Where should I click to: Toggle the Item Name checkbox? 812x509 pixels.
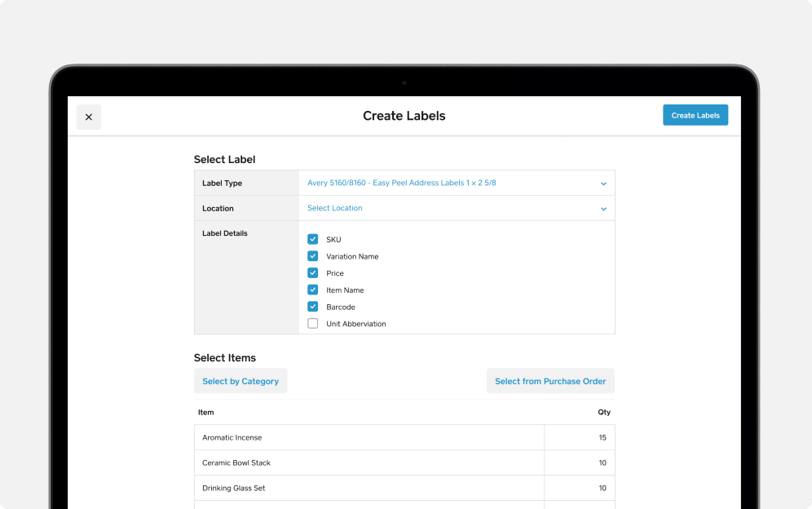coord(312,290)
